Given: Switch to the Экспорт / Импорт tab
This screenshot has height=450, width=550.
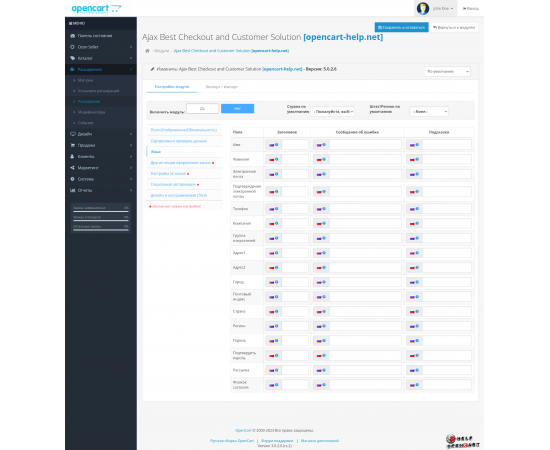Looking at the screenshot, I should pyautogui.click(x=222, y=87).
